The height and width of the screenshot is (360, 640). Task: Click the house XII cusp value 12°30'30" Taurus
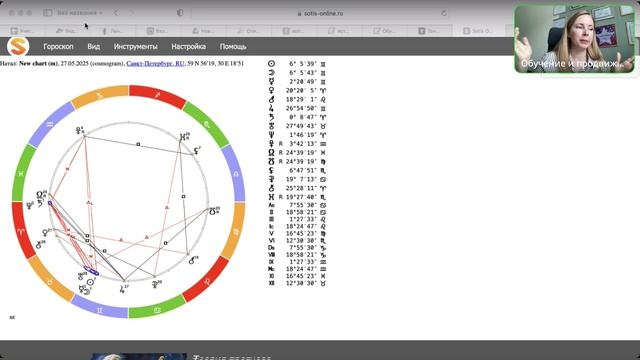(x=301, y=283)
